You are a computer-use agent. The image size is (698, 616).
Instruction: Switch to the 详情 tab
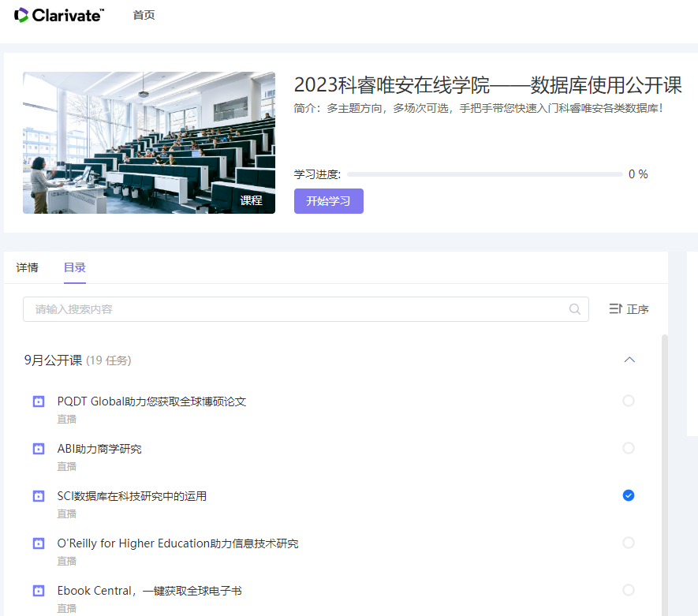pos(27,267)
